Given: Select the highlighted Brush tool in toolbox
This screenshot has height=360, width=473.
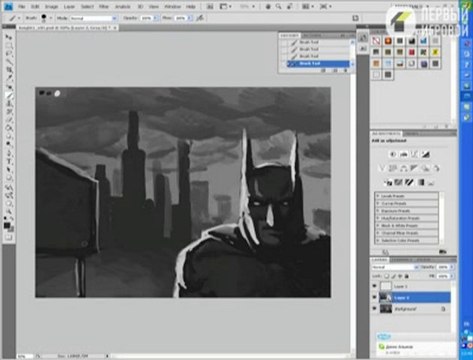Looking at the screenshot, I should coord(9,95).
